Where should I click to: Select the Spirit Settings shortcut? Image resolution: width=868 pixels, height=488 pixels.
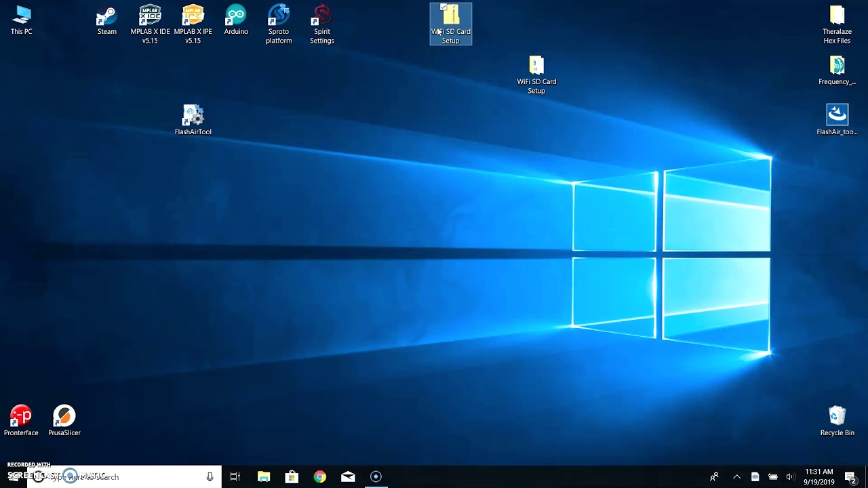click(322, 24)
